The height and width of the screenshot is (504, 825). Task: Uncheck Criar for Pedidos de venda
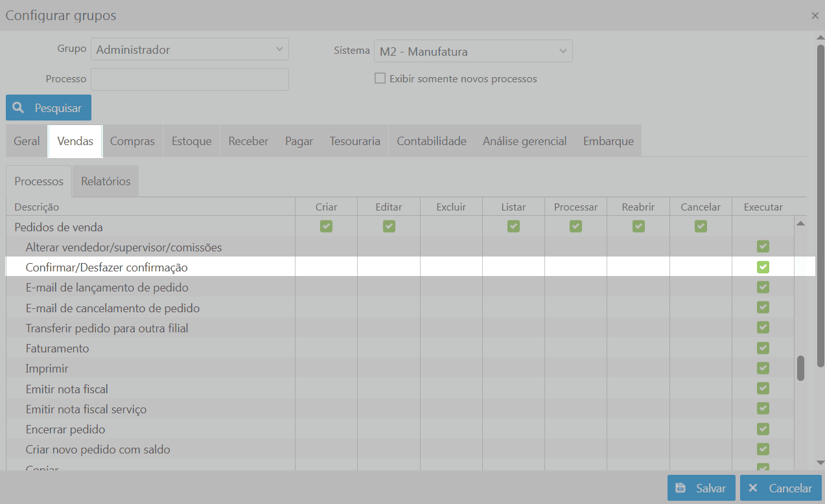(326, 226)
